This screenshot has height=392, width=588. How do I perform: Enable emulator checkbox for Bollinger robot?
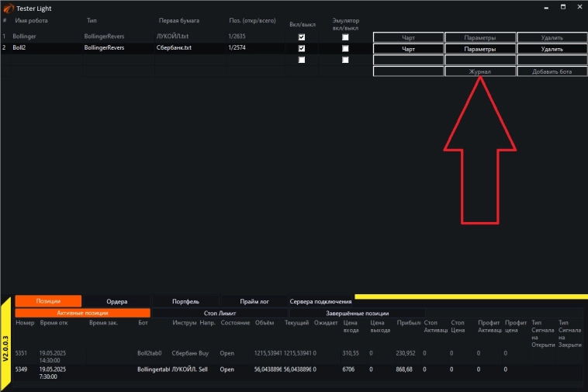point(345,37)
